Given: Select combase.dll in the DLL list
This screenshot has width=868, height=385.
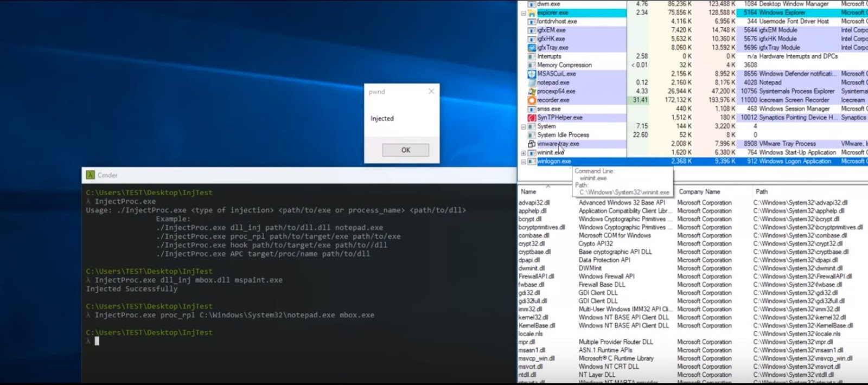Looking at the screenshot, I should click(x=534, y=235).
